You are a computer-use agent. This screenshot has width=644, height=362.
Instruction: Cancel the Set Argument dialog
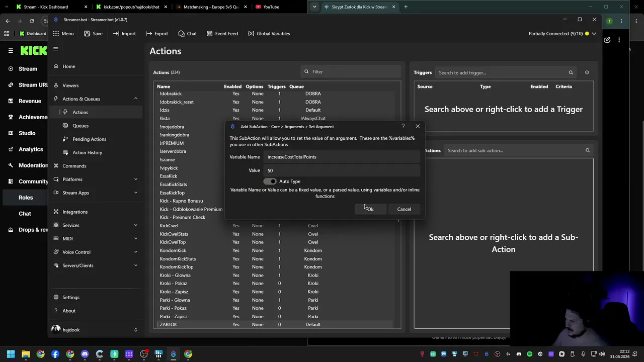(404, 209)
